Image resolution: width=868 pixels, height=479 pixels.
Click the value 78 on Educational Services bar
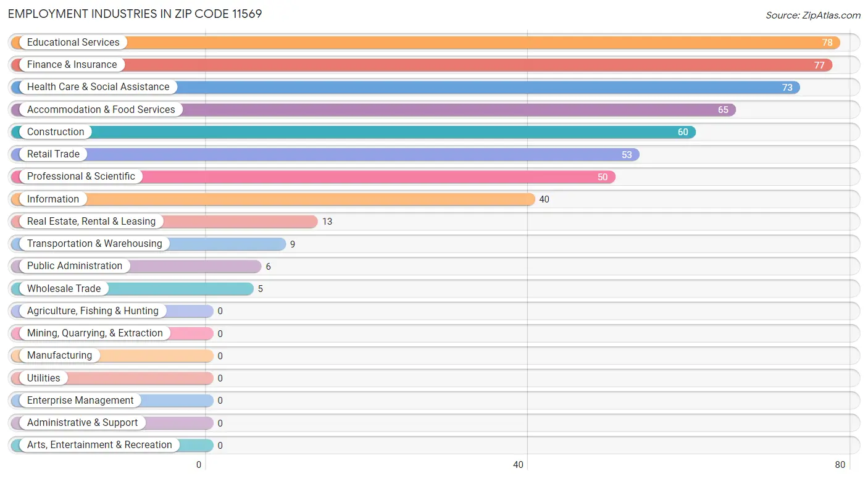click(827, 43)
